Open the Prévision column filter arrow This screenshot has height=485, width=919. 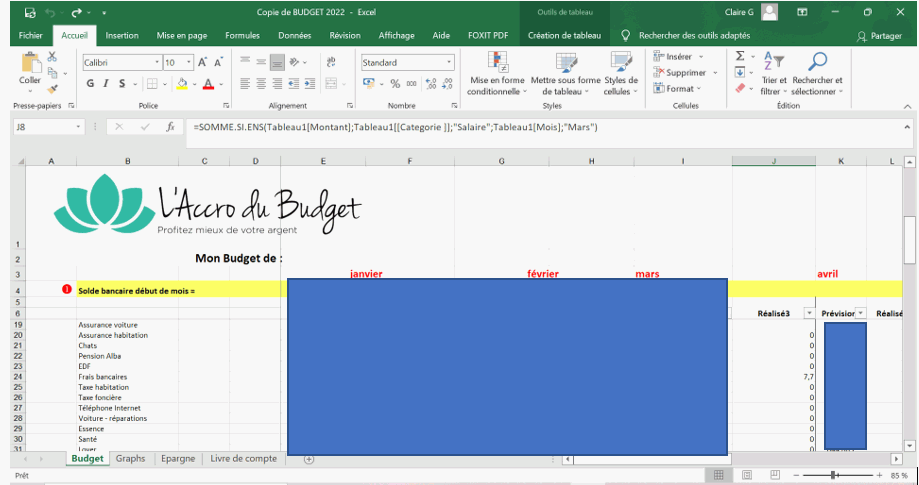point(860,313)
